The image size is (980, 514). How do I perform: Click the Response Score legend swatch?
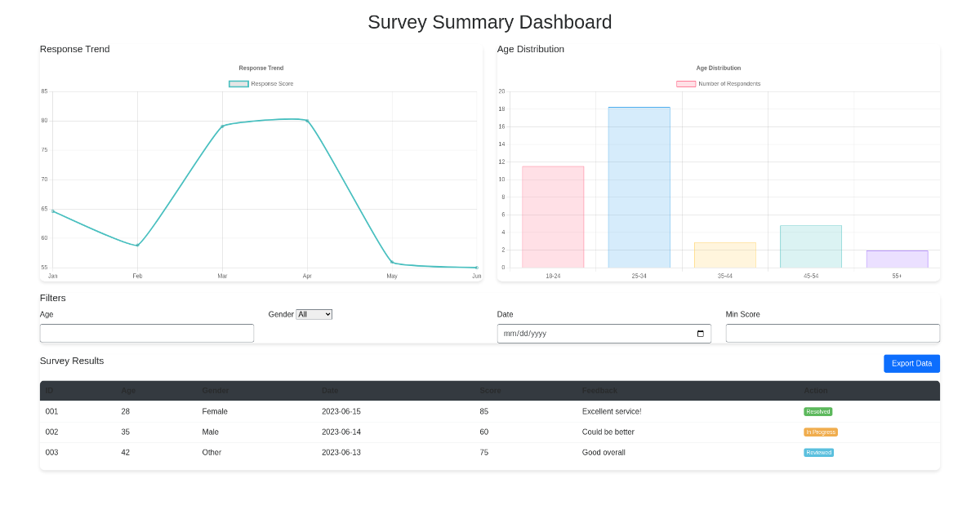pyautogui.click(x=238, y=83)
